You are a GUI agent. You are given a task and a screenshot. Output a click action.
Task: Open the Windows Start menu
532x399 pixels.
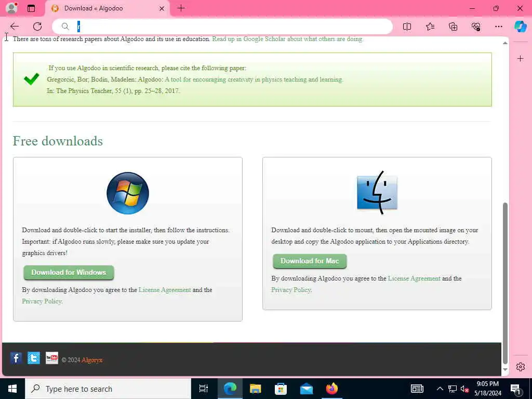pos(12,389)
